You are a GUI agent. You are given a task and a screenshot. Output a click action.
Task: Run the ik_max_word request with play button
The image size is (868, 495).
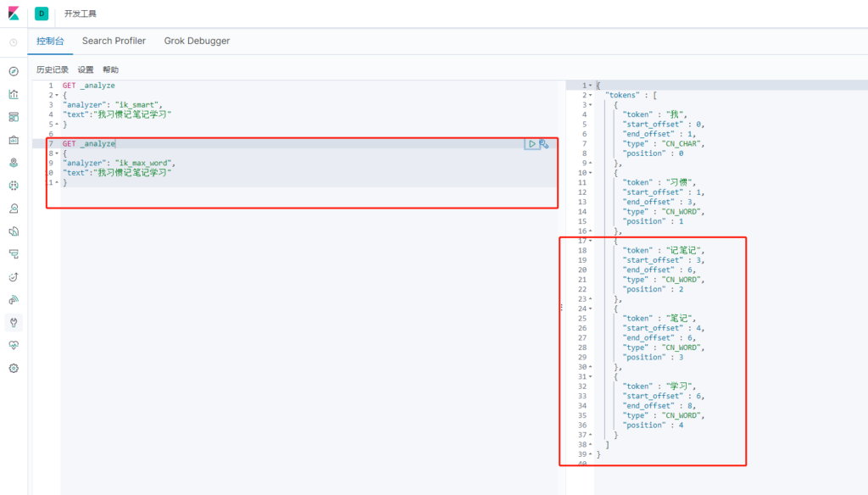click(532, 144)
